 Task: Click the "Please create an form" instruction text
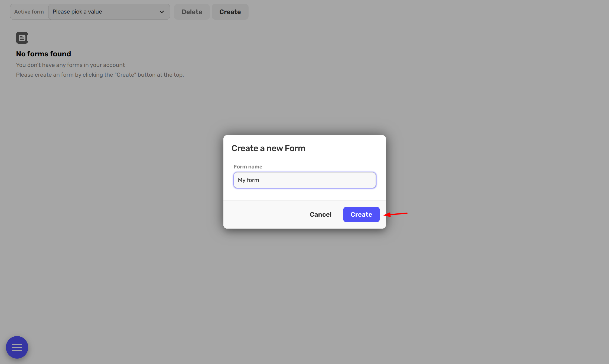(x=100, y=75)
